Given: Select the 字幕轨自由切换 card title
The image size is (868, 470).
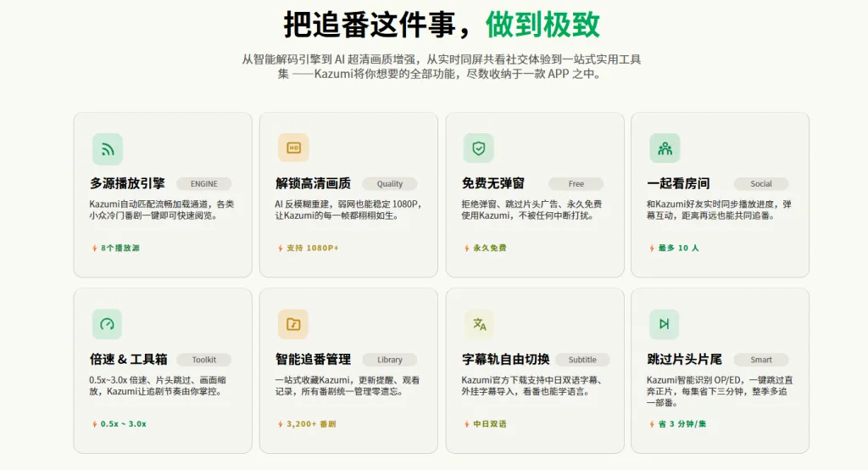Looking at the screenshot, I should [505, 359].
